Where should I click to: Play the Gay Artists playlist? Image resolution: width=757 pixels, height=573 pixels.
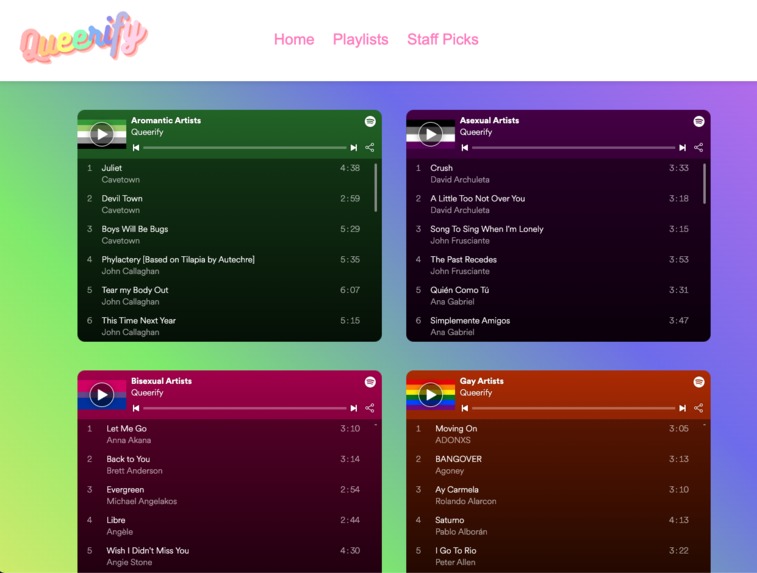tap(431, 394)
